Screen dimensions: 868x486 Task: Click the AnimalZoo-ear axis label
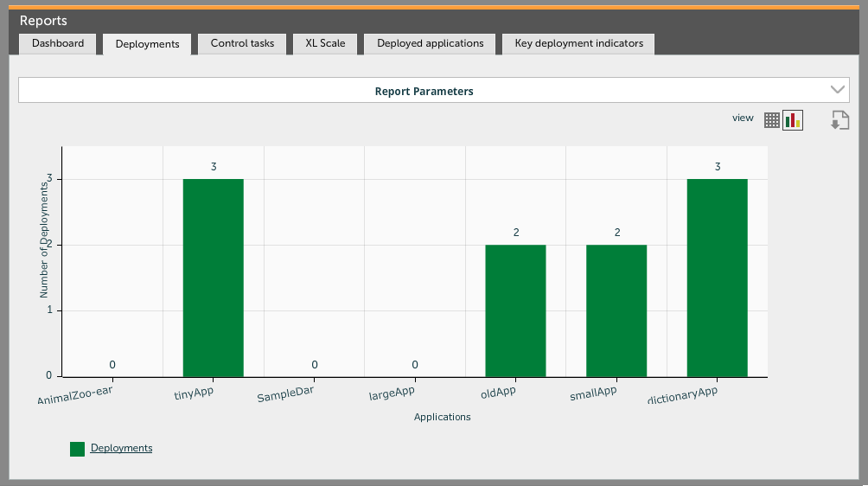(x=75, y=396)
